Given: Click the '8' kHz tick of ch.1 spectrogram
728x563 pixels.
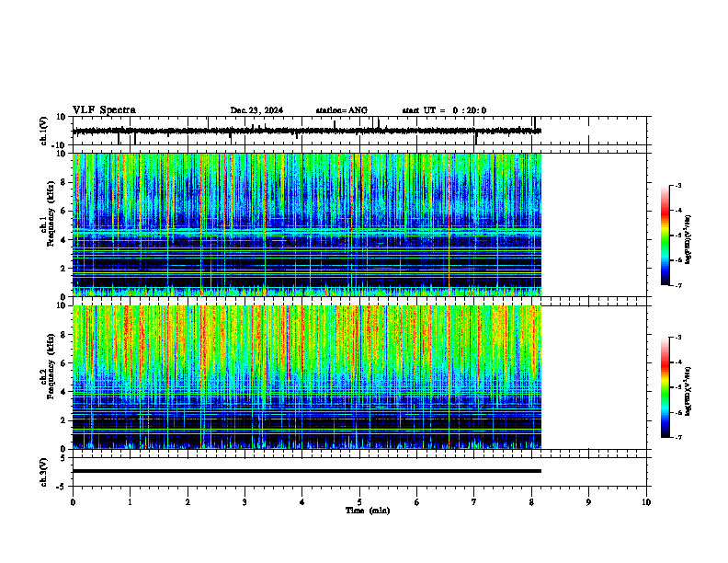Looking at the screenshot, I should click(x=64, y=182).
